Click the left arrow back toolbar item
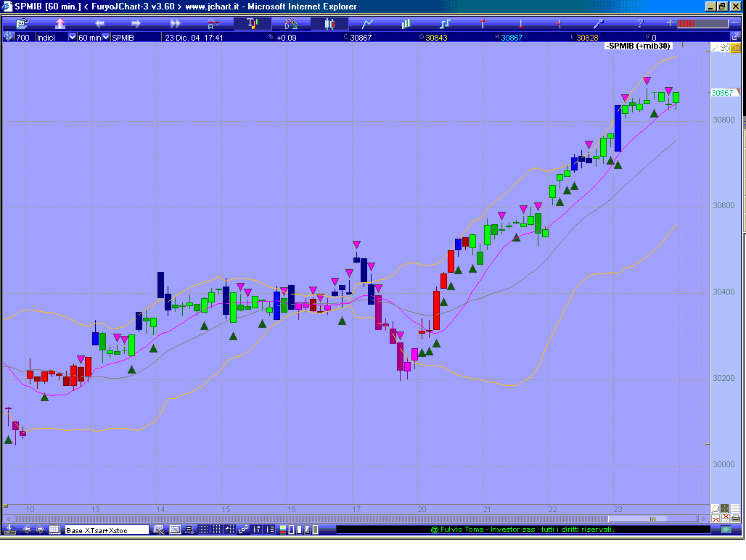This screenshot has height=560, width=746. pos(99,24)
